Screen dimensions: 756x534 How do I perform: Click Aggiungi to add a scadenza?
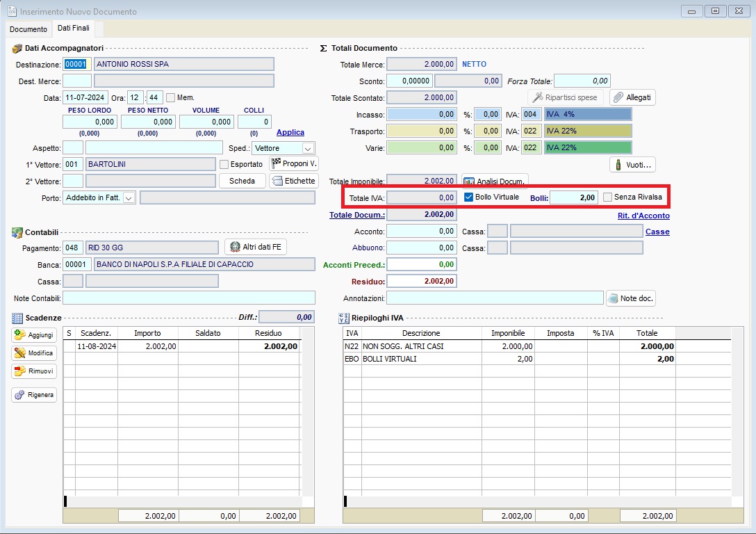[x=33, y=335]
